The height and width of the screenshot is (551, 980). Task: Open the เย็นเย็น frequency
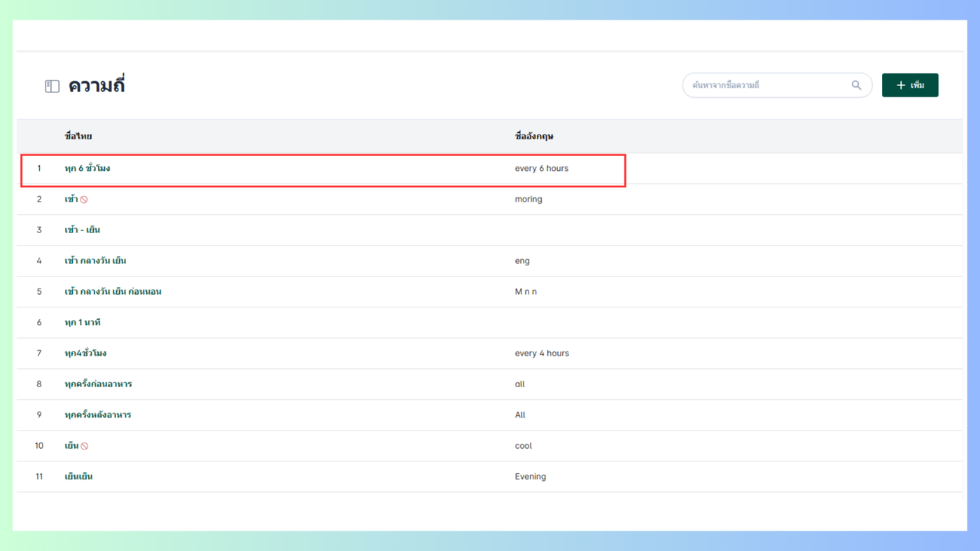tap(78, 476)
